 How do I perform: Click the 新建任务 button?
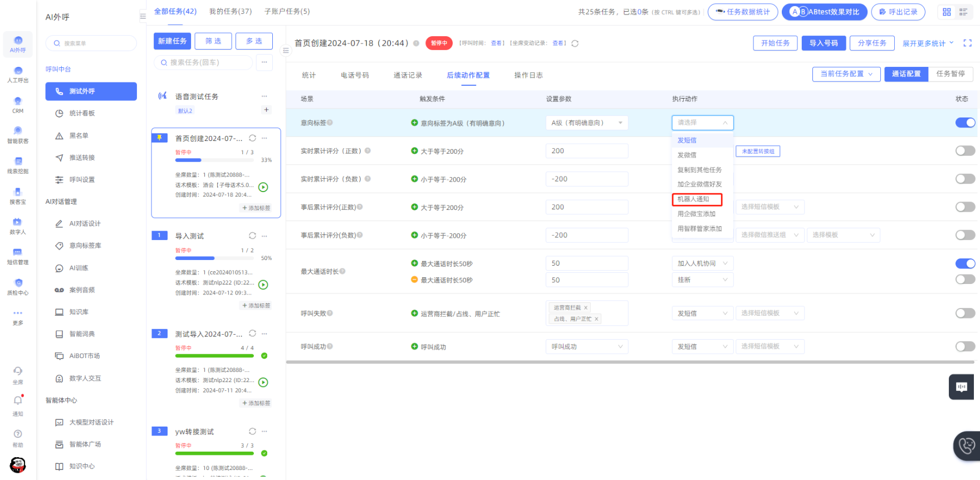[172, 41]
